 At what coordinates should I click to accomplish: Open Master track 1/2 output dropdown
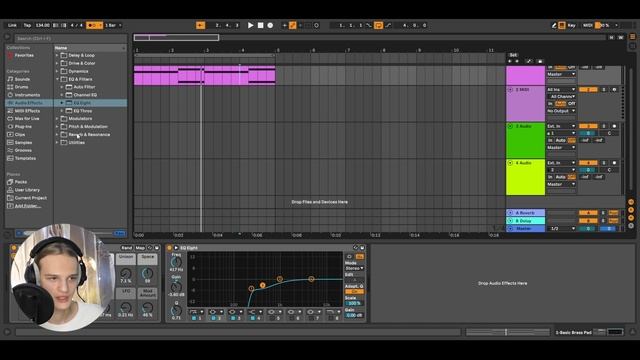coord(561,229)
